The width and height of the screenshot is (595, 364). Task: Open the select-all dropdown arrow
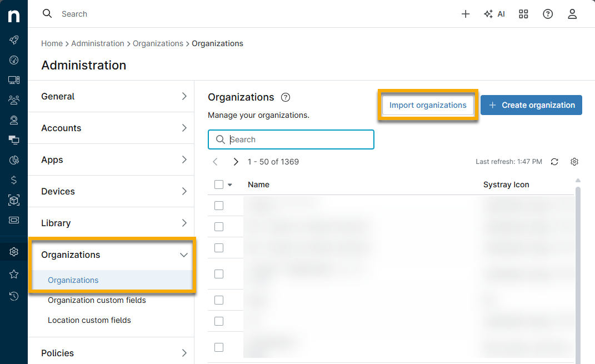click(229, 184)
